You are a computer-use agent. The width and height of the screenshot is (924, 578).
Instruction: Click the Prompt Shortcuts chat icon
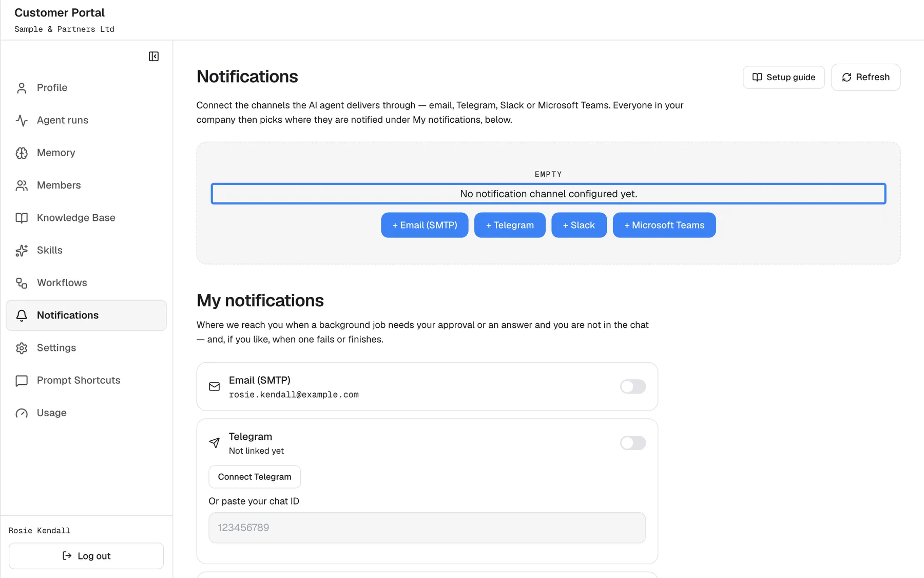(22, 381)
